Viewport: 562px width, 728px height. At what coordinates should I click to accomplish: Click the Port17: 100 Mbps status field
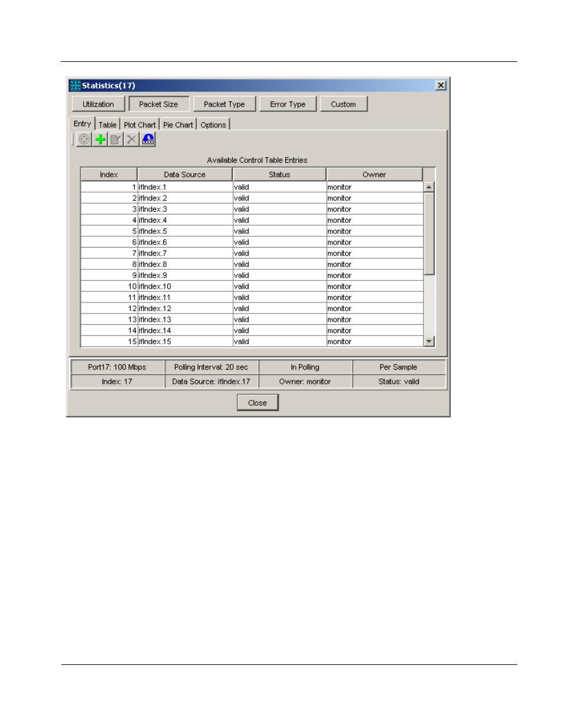117,367
